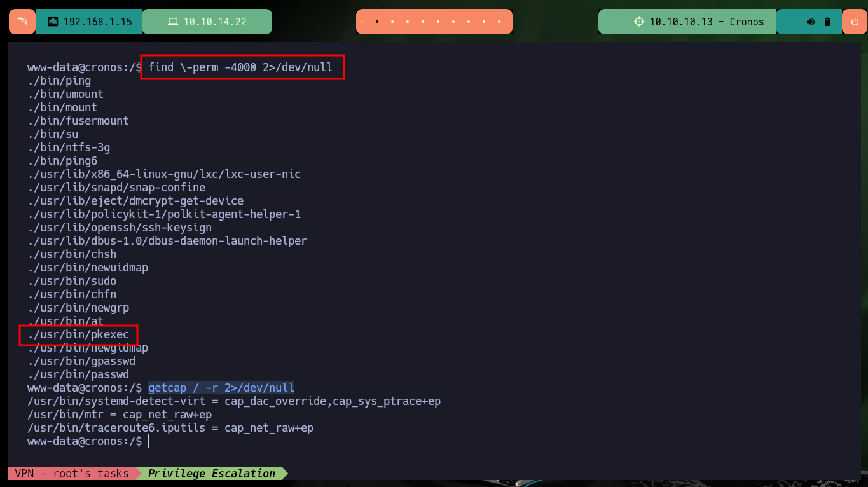
Task: Click the dbus-daemon-launch-helper line
Action: tap(167, 241)
